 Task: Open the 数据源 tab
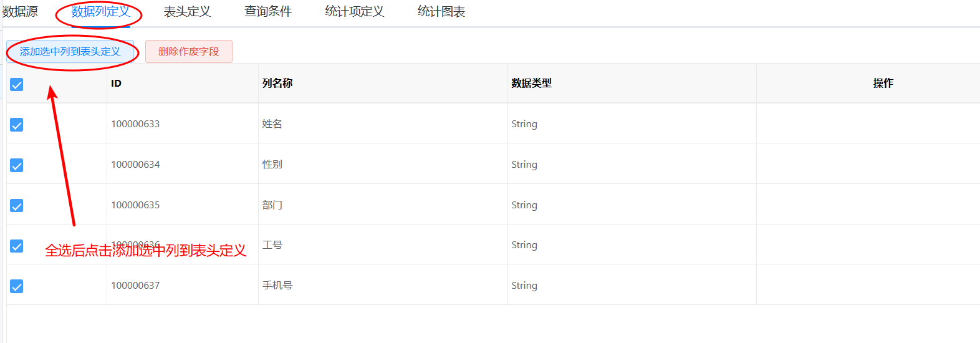coord(20,12)
